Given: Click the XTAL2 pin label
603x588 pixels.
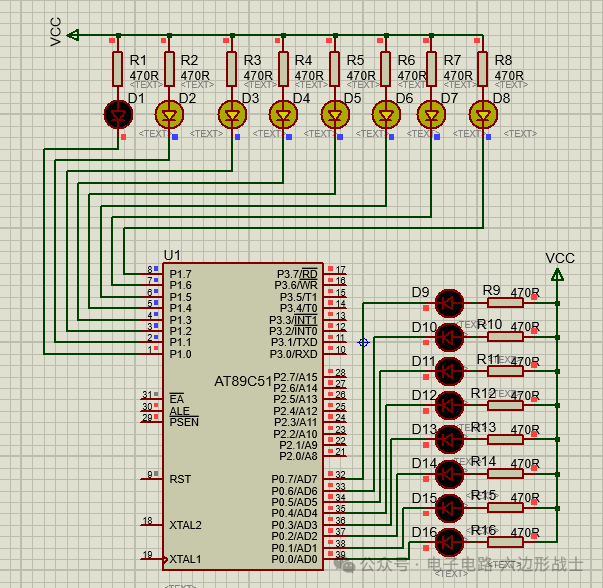Looking at the screenshot, I should click(185, 525).
